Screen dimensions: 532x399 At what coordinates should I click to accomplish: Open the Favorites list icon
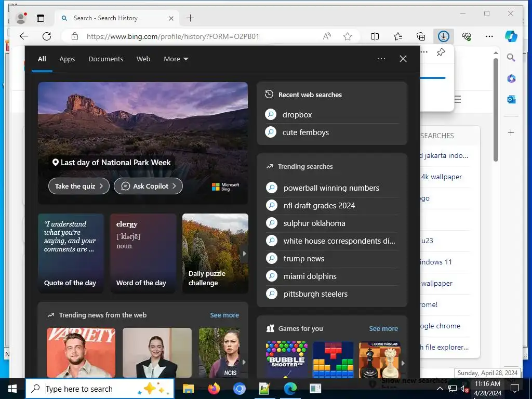397,36
